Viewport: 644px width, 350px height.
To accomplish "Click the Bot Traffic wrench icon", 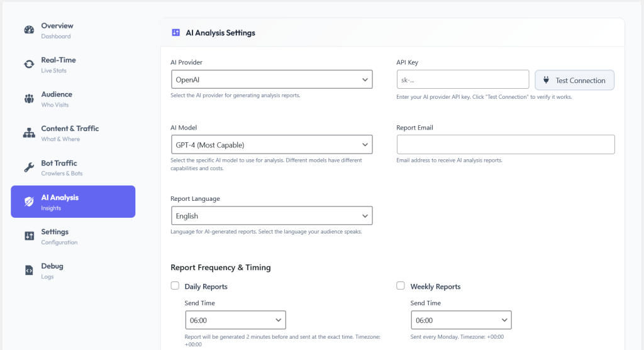I will point(29,167).
